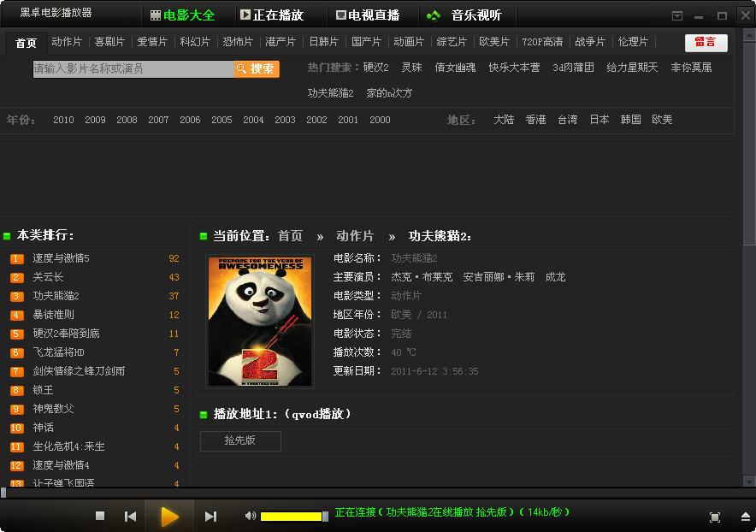Open ranked movie 神鬼教父
The image size is (756, 532).
[x=54, y=409]
